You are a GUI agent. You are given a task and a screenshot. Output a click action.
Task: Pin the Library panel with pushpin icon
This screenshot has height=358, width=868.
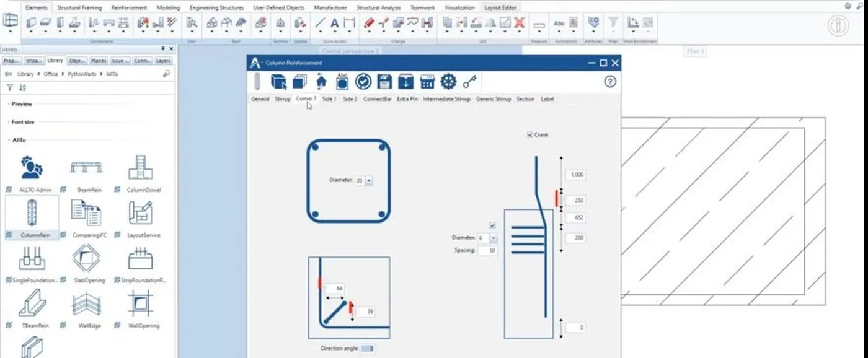pos(163,49)
